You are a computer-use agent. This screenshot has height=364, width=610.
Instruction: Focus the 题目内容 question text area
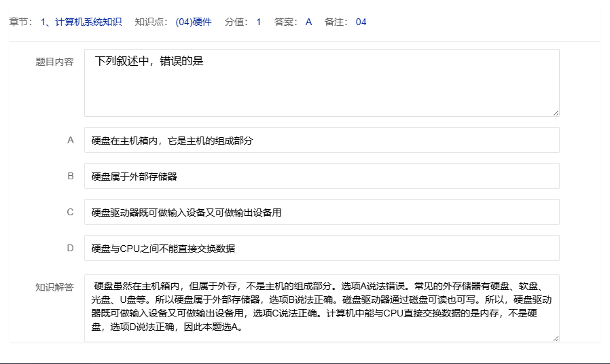point(321,82)
